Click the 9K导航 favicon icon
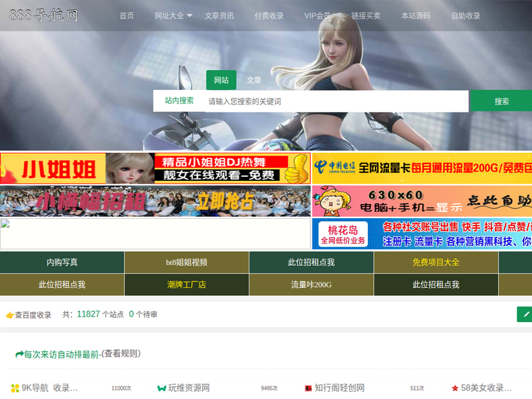 pyautogui.click(x=15, y=388)
